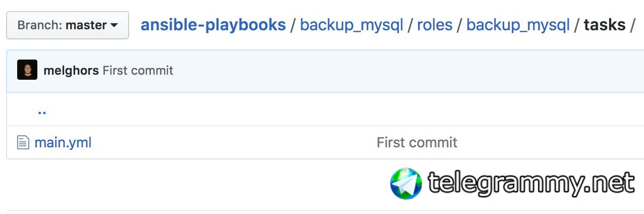The height and width of the screenshot is (214, 644).
Task: Click the word master on branch button
Action: tap(86, 25)
